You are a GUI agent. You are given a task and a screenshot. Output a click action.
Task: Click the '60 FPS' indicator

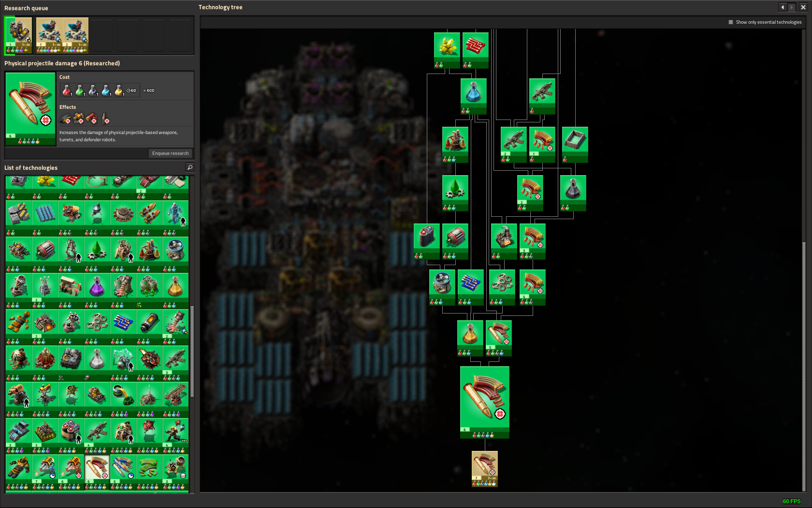pos(792,501)
